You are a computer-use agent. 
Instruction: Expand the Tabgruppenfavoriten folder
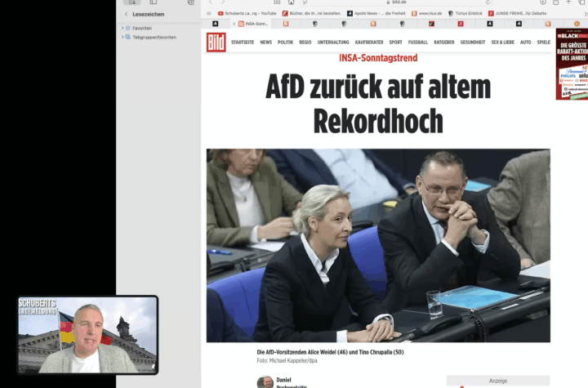click(x=122, y=37)
